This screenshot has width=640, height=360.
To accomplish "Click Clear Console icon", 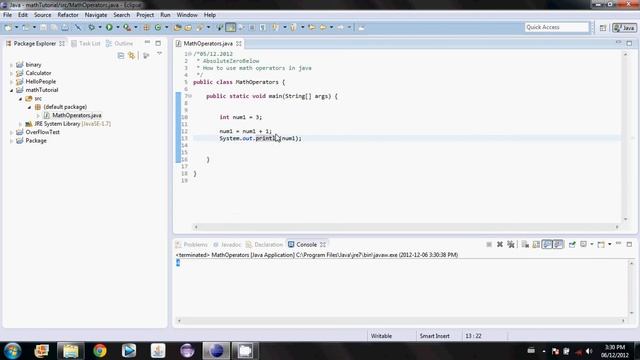I will point(525,244).
